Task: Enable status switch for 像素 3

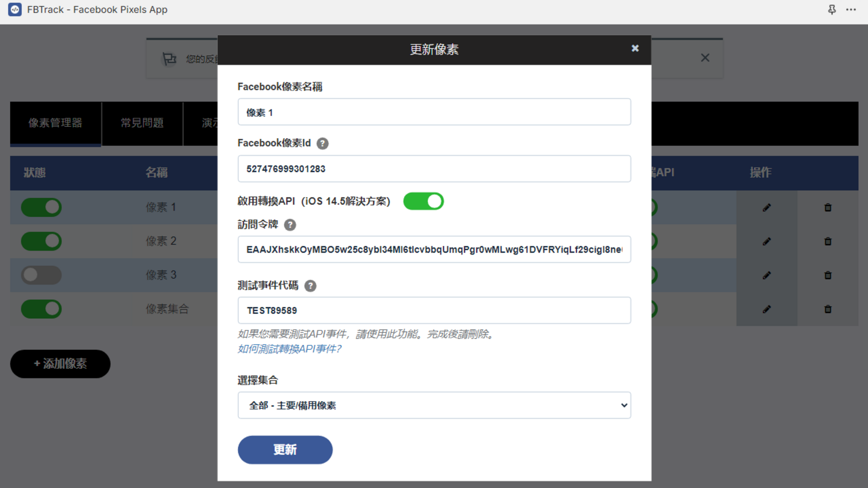Action: point(41,275)
